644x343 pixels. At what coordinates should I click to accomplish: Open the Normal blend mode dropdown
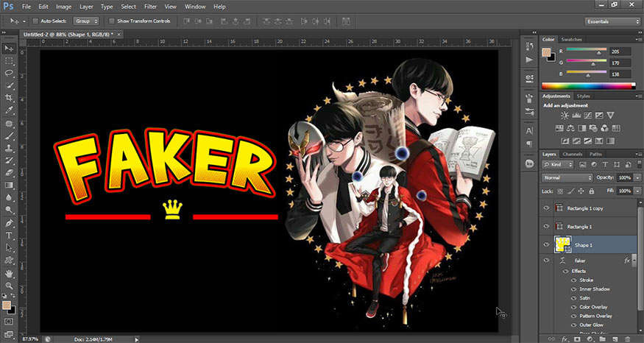click(567, 178)
